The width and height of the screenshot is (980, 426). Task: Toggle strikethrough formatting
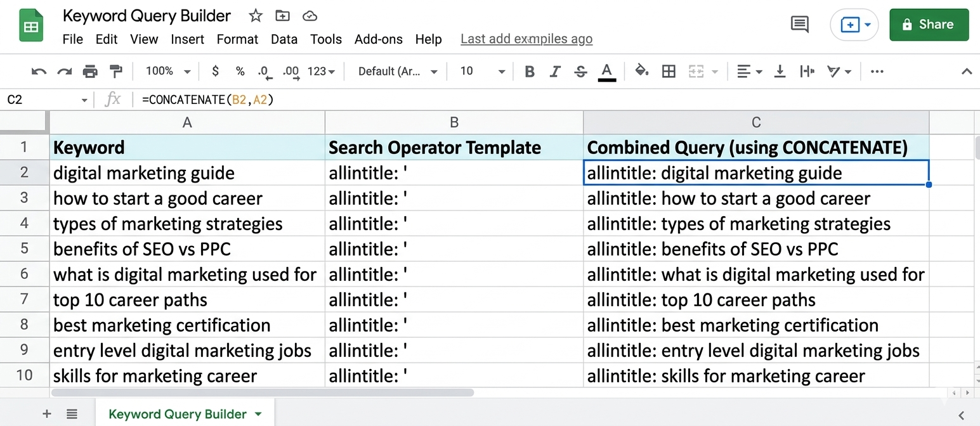tap(580, 71)
